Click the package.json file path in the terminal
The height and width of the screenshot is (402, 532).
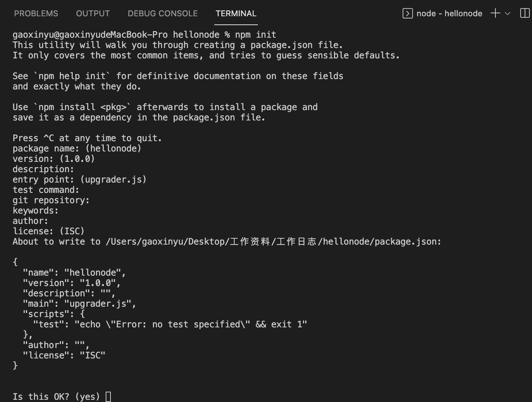pyautogui.click(x=273, y=242)
